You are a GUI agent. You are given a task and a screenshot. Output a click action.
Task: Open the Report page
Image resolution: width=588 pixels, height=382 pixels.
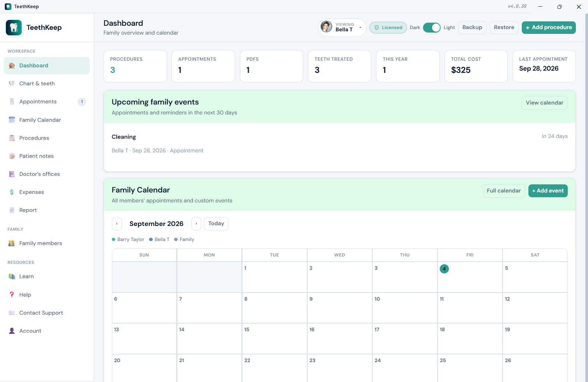click(x=47, y=210)
